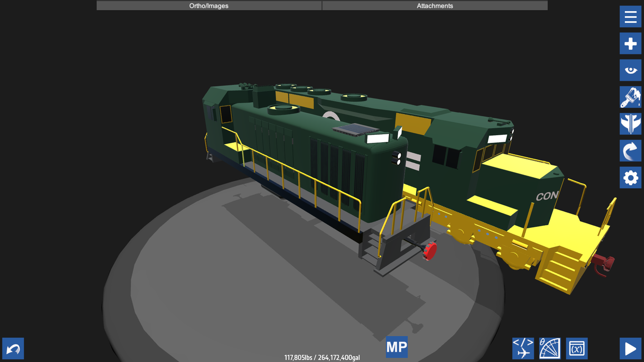The height and width of the screenshot is (362, 644).
Task: Open the theta graph designer tool
Action: (x=550, y=348)
